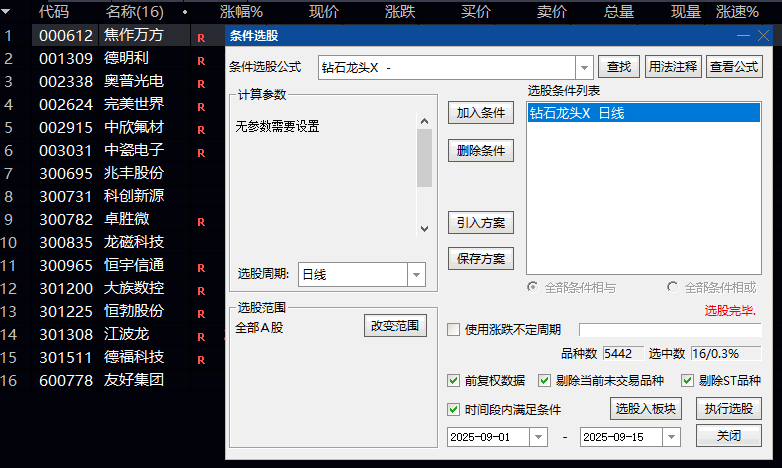Sort by the 现量 column header
Image resolution: width=782 pixels, height=468 pixels.
686,11
